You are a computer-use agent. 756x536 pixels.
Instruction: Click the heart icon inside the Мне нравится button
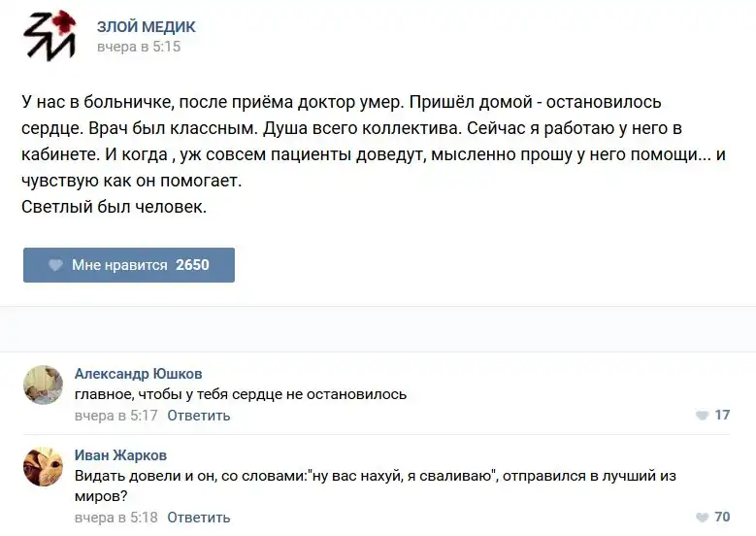54,265
